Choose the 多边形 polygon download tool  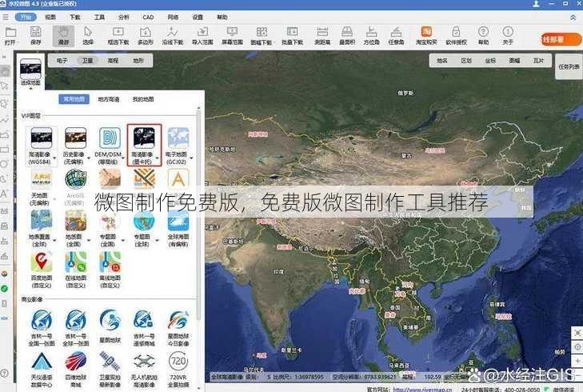[146, 35]
